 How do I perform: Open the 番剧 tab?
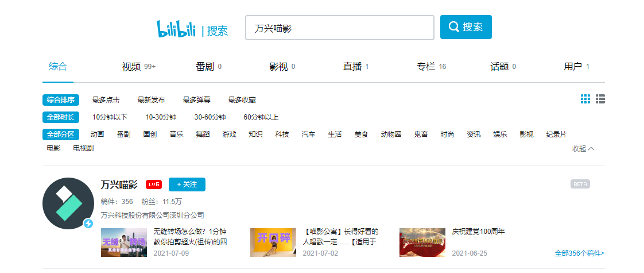[x=209, y=67]
